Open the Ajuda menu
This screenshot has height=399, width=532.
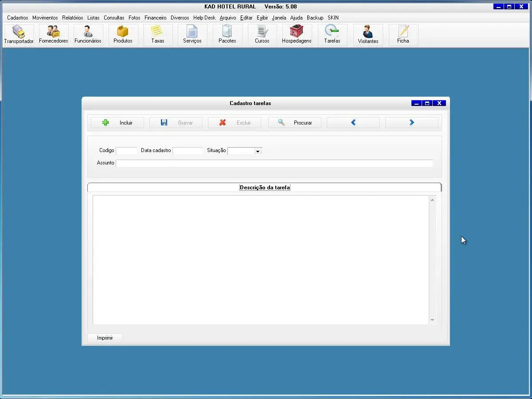(297, 18)
